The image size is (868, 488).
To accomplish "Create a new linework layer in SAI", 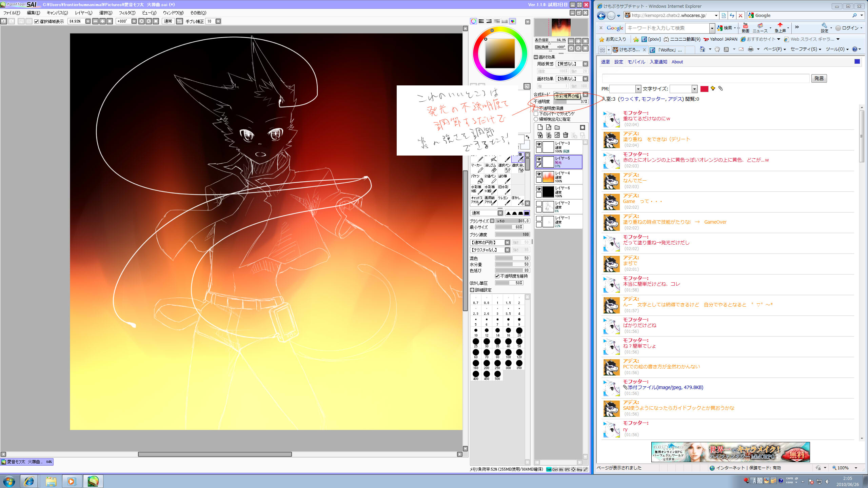I will click(x=549, y=127).
